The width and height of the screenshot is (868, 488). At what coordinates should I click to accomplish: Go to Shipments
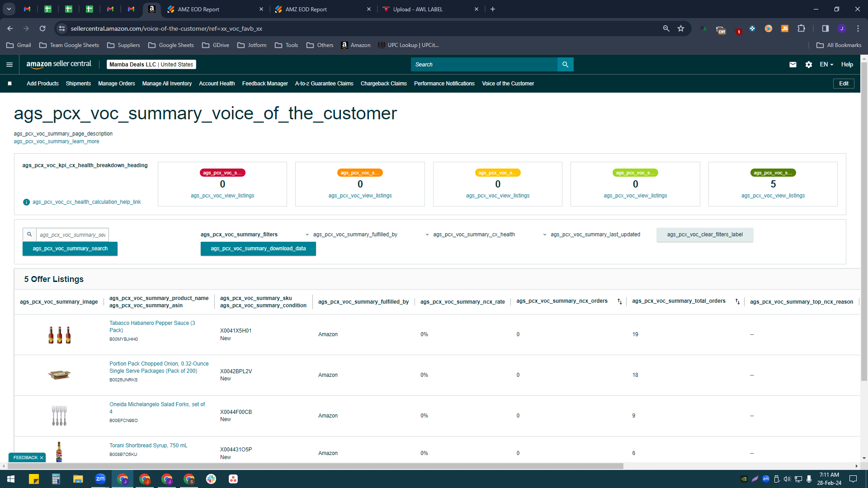(78, 84)
